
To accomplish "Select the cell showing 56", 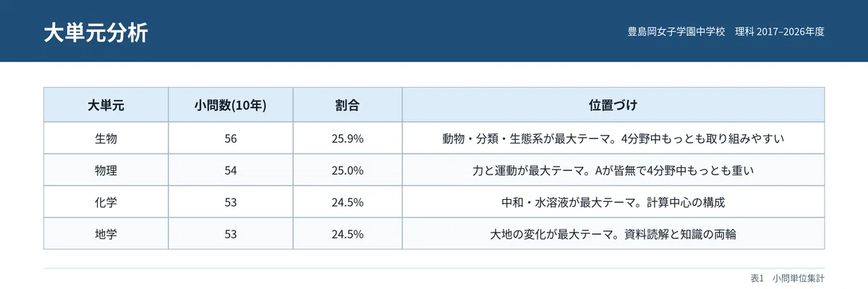I will [x=231, y=138].
